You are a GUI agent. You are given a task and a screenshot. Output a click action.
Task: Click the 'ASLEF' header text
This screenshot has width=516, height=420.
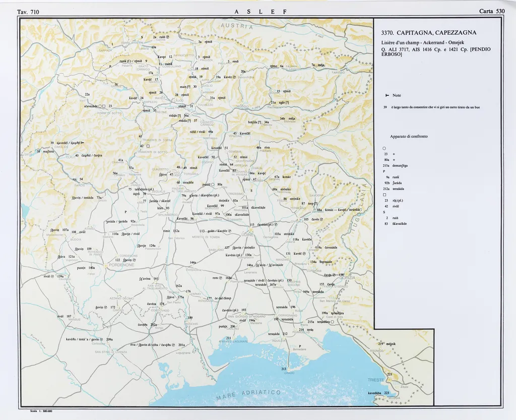[x=261, y=11]
